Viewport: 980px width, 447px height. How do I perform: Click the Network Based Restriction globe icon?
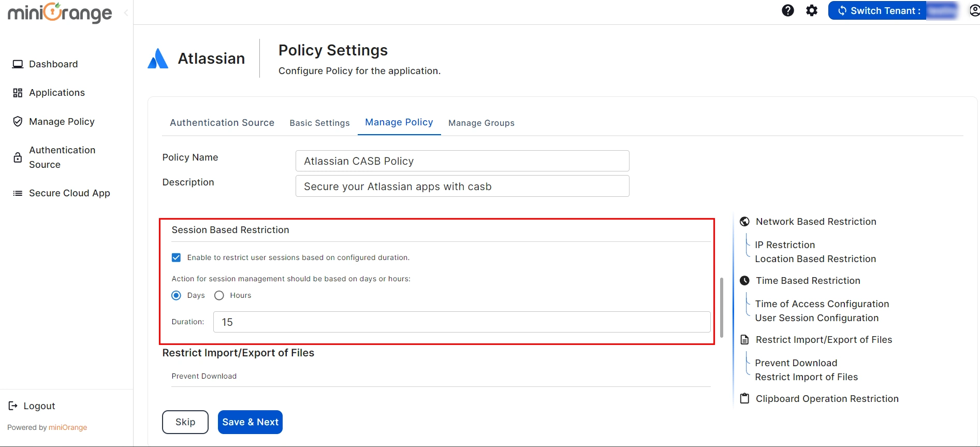click(x=744, y=222)
